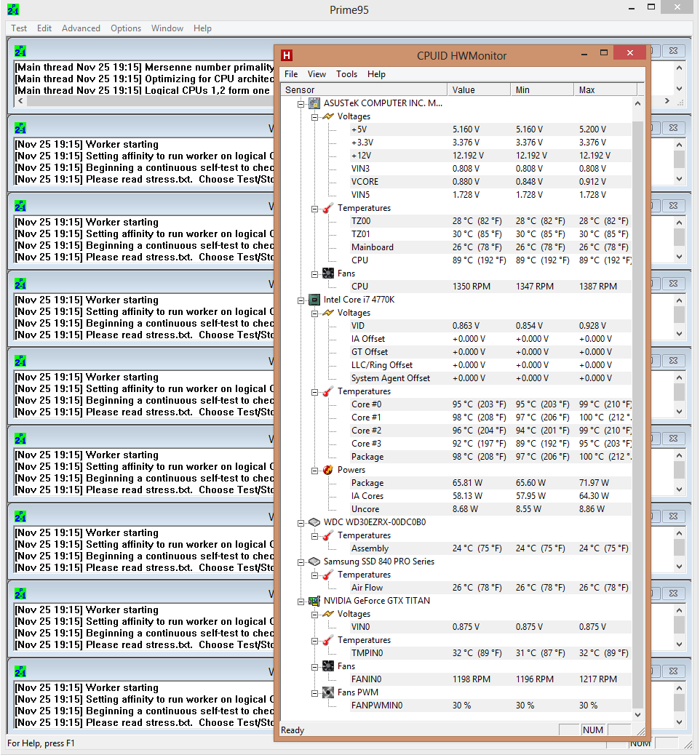700x755 pixels.
Task: Click the Voltages lightning icon under ASUSTeK
Action: [x=328, y=116]
